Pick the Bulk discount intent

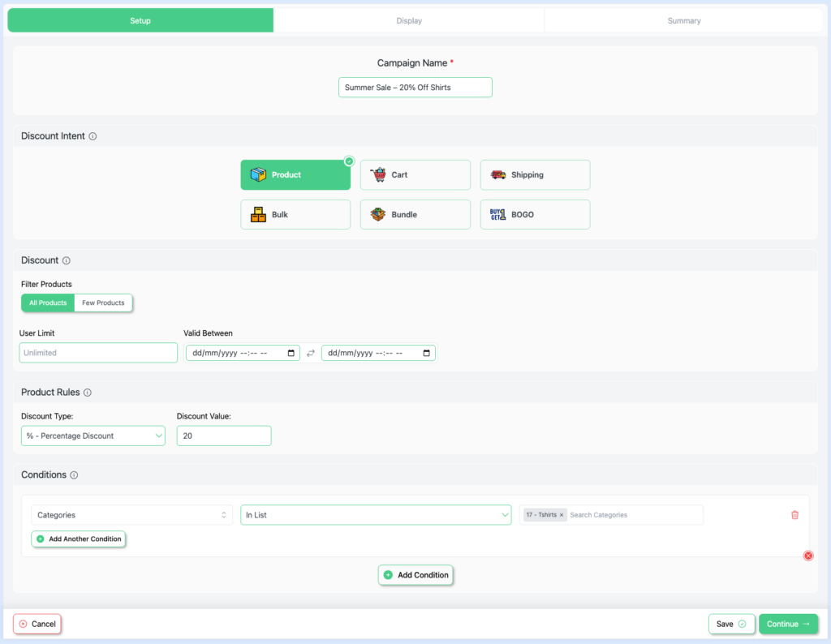(295, 215)
